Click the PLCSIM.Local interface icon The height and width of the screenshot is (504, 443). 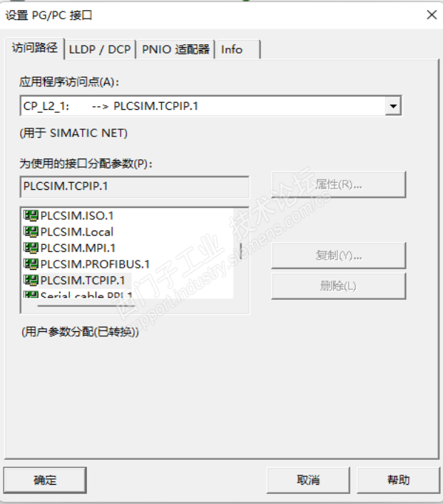pyautogui.click(x=31, y=231)
